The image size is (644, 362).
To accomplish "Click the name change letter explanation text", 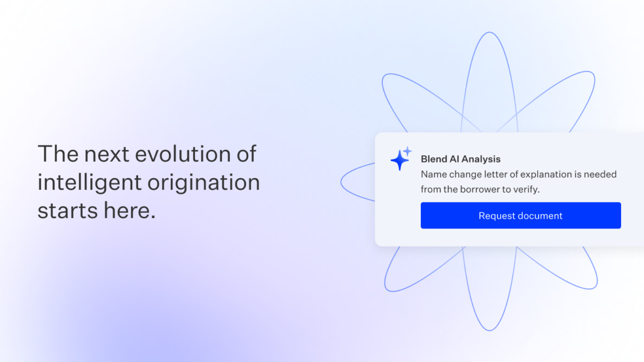I will (518, 174).
